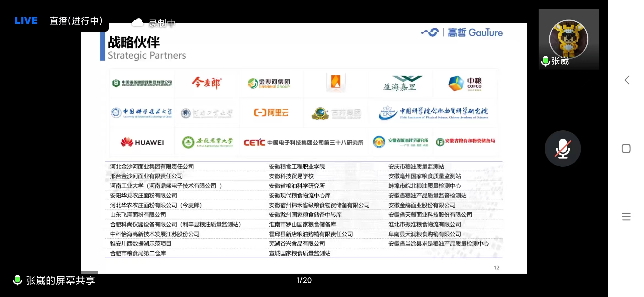The width and height of the screenshot is (644, 297).
Task: Click the CETC 第三十八研究所 logo
Action: (303, 142)
